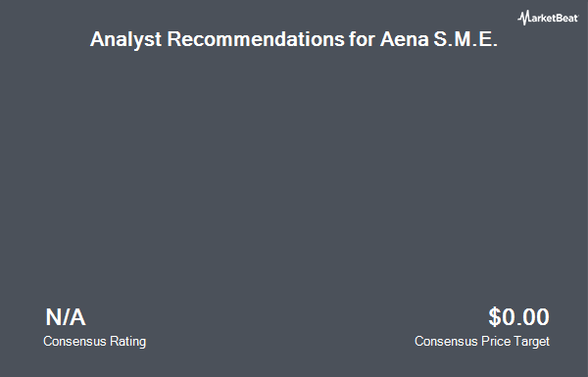Click the word for in the title

(x=362, y=38)
